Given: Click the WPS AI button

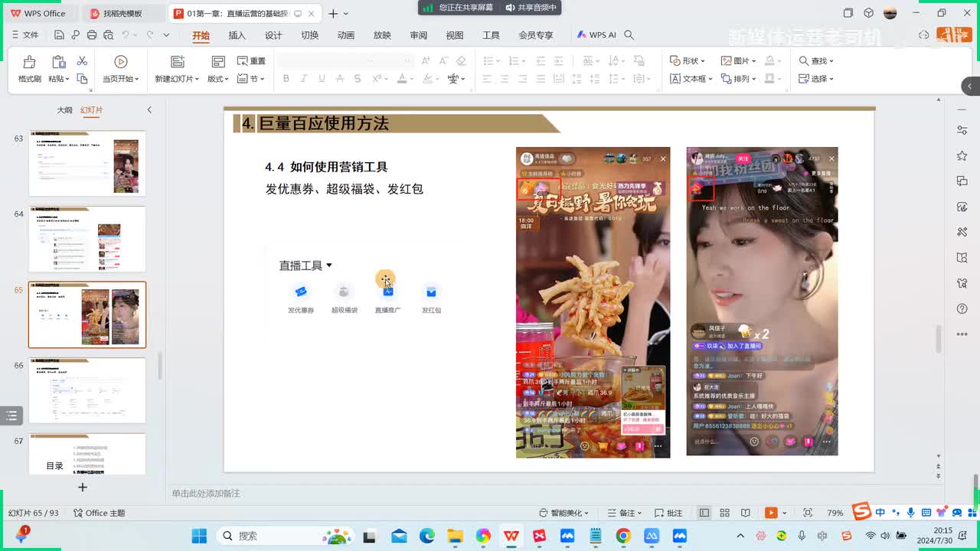Looking at the screenshot, I should click(596, 35).
